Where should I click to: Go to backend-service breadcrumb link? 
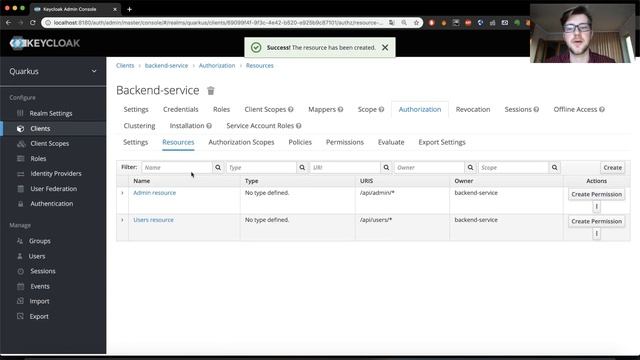coord(166,66)
